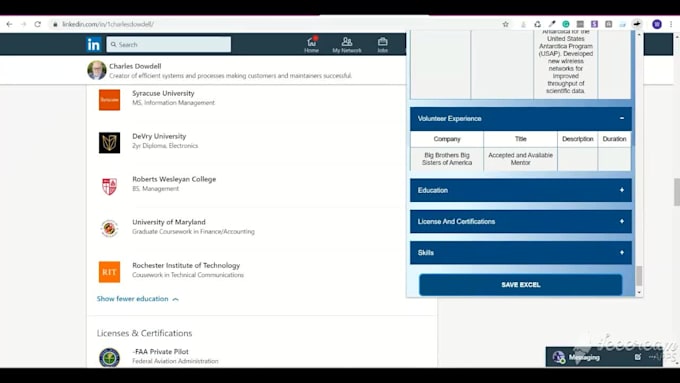Open the LinkedIn Home tab
This screenshot has width=680, height=383.
pos(311,45)
